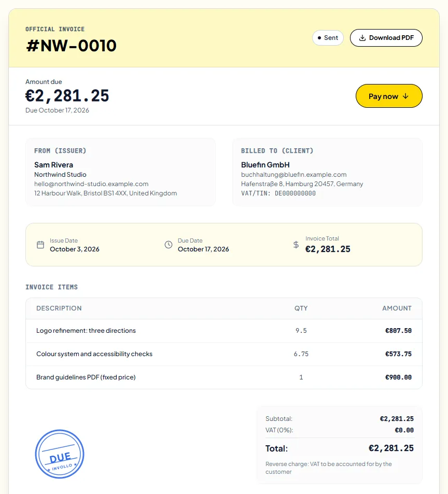
Task: Click the Invoice Total value in the yellow band
Action: click(328, 249)
